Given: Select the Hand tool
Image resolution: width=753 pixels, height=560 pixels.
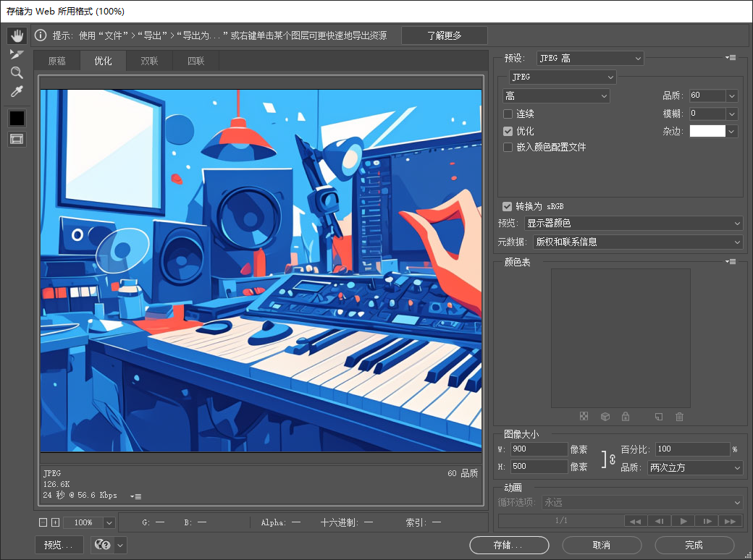Looking at the screenshot, I should [17, 35].
